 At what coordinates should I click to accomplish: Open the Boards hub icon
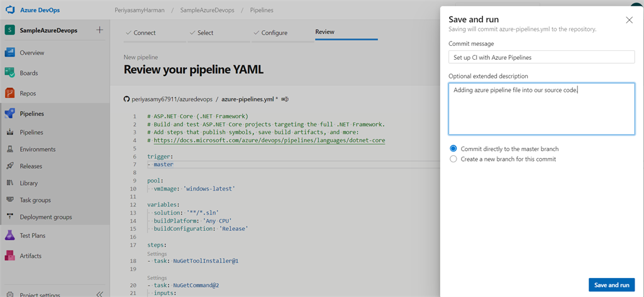[10, 73]
